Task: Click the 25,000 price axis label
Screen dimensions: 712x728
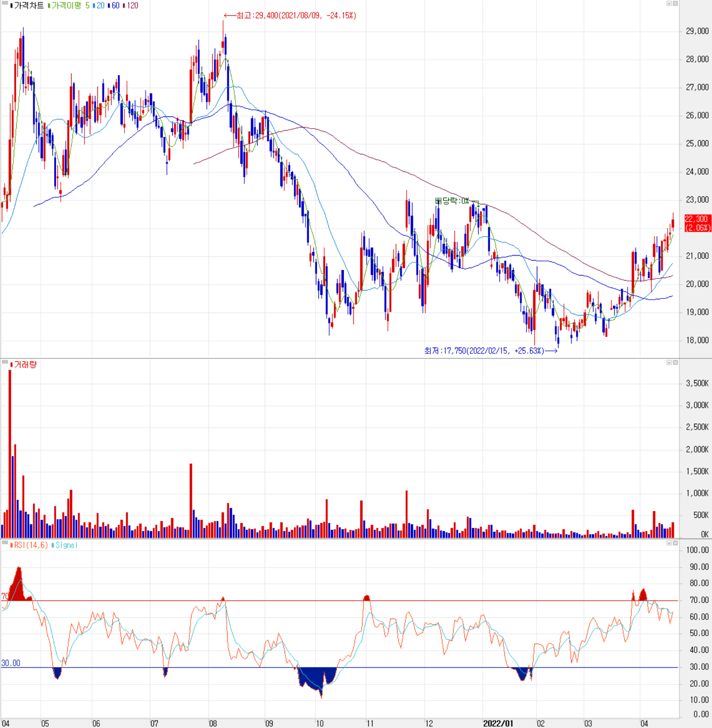Action: pos(697,144)
